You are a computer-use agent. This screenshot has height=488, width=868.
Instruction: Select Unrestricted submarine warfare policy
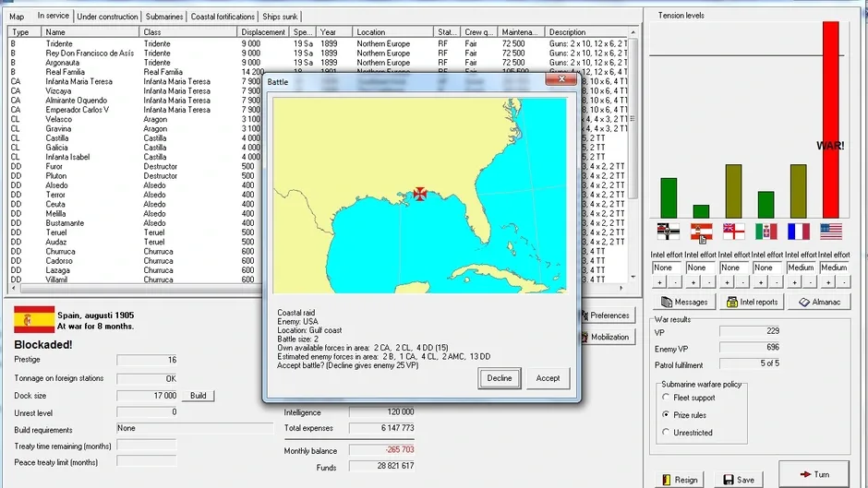click(x=666, y=432)
